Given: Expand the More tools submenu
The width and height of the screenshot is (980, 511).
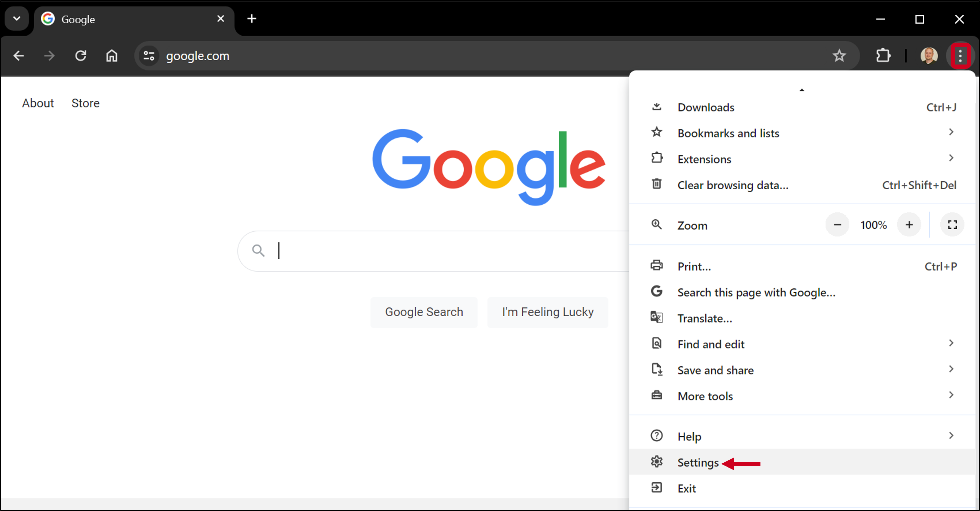Looking at the screenshot, I should [x=705, y=396].
